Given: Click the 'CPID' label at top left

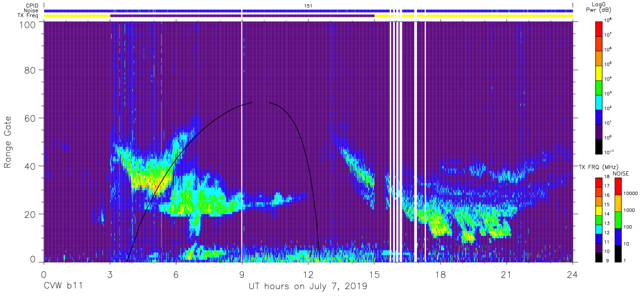Looking at the screenshot, I should pos(33,5).
